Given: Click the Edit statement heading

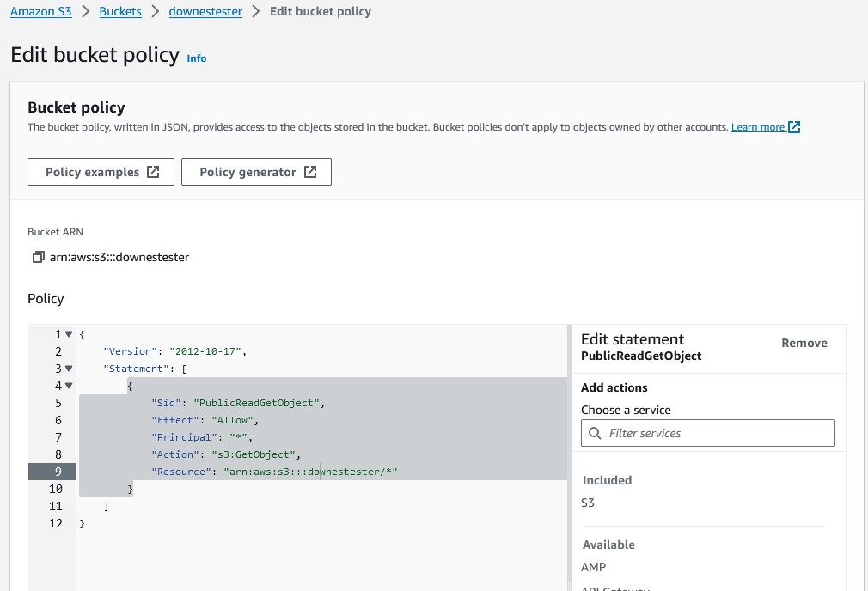Looking at the screenshot, I should [x=633, y=339].
